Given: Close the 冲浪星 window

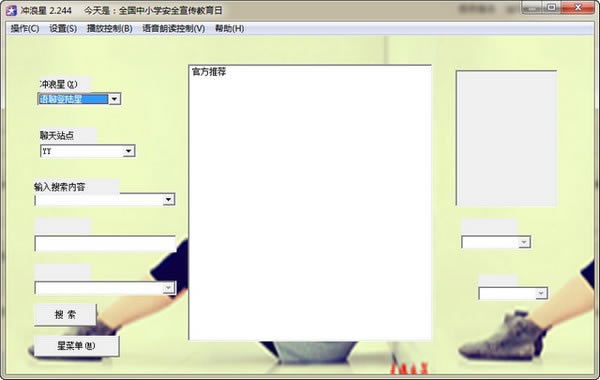Looking at the screenshot, I should click(x=579, y=7).
